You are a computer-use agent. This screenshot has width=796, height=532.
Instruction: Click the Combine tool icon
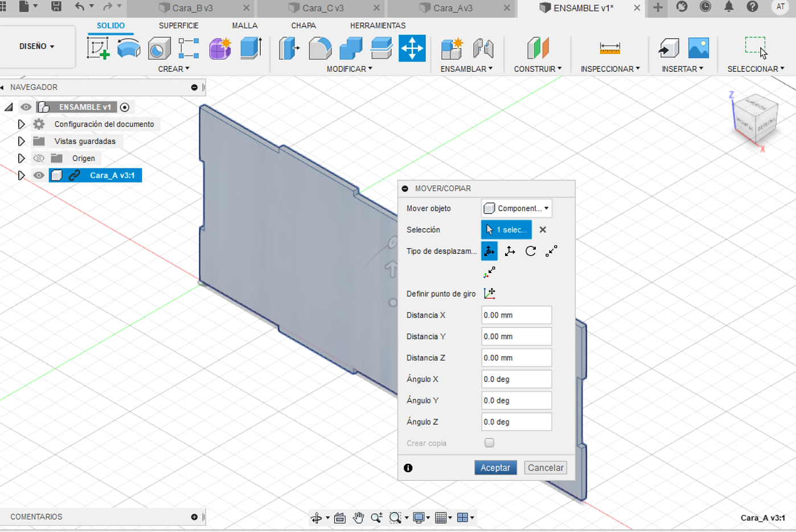[351, 48]
